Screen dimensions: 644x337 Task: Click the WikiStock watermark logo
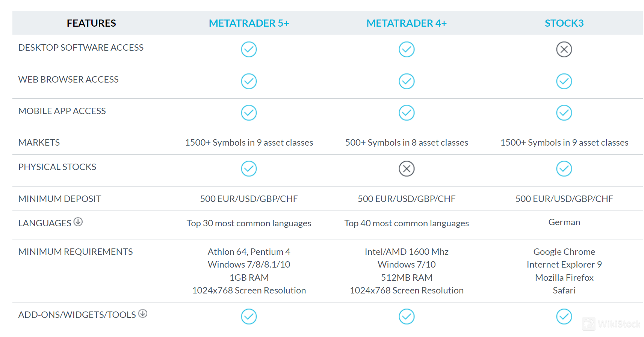click(x=612, y=323)
